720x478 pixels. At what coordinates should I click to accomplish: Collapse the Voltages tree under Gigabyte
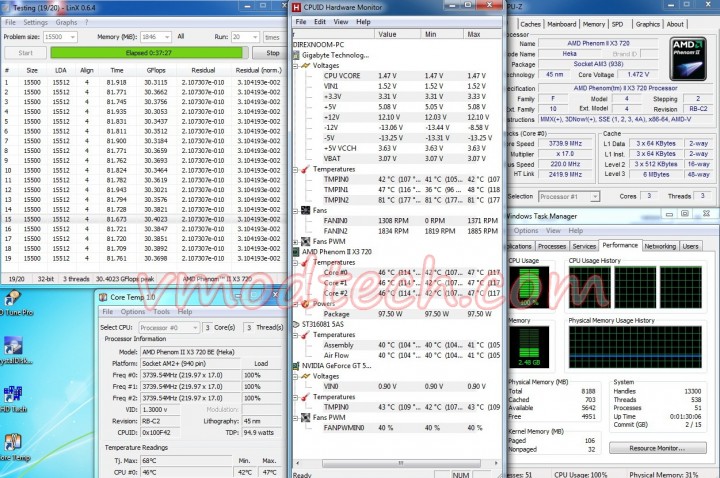pyautogui.click(x=296, y=66)
